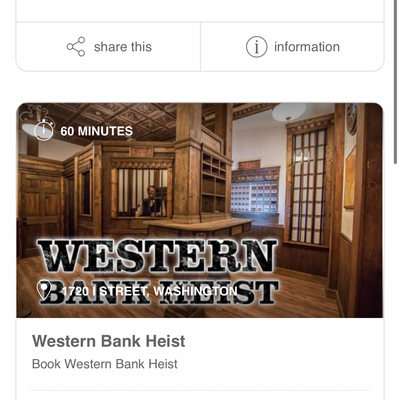Tap the 'share this' label
This screenshot has width=400, height=400.
click(123, 47)
